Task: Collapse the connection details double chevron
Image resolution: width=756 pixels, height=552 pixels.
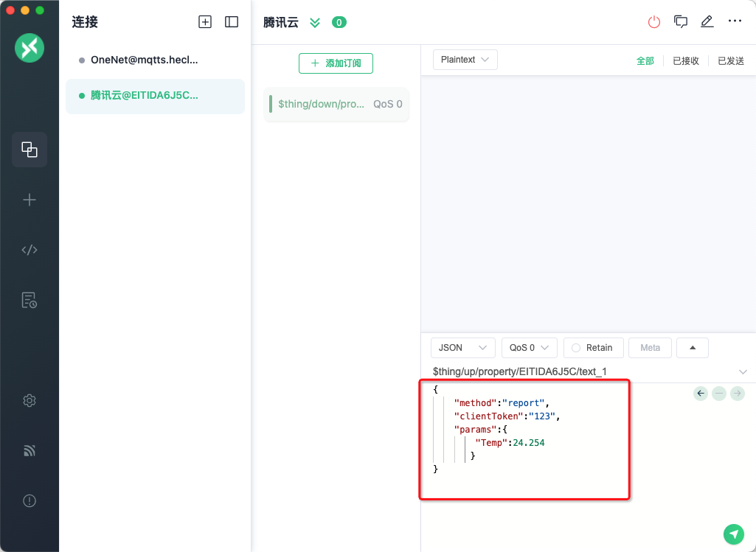Action: click(315, 23)
